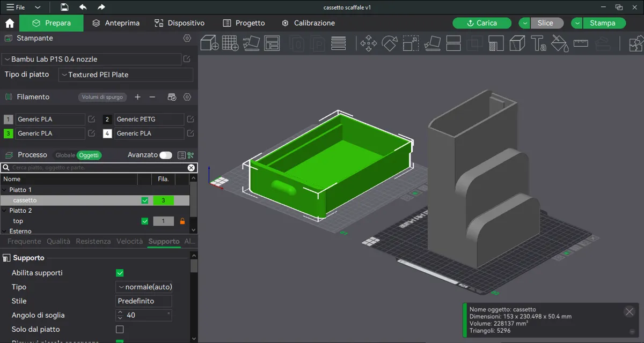
Task: Click the Add object cube icon
Action: (209, 43)
